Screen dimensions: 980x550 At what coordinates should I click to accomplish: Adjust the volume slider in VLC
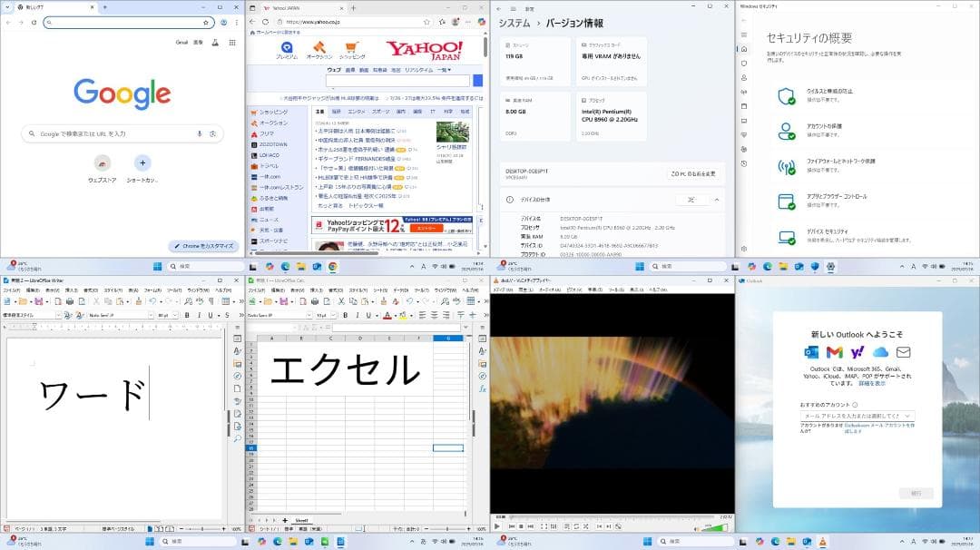pyautogui.click(x=715, y=526)
